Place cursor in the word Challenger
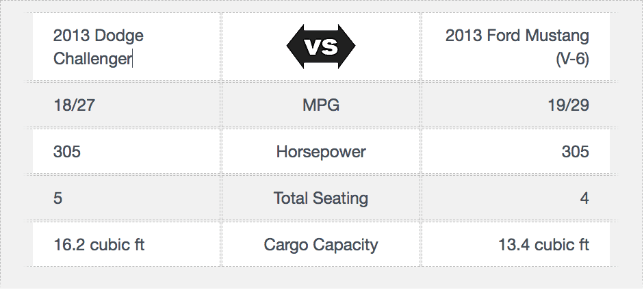 point(92,59)
